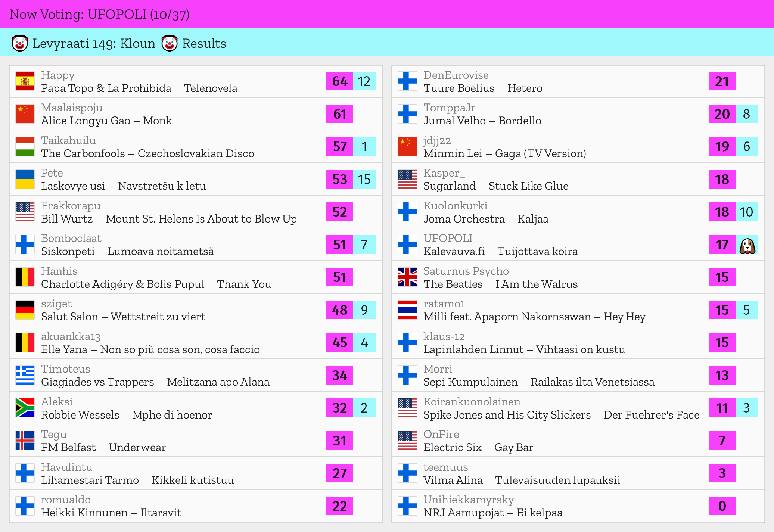Click the Greek flag beside Timoteus
The image size is (774, 532).
(x=25, y=375)
